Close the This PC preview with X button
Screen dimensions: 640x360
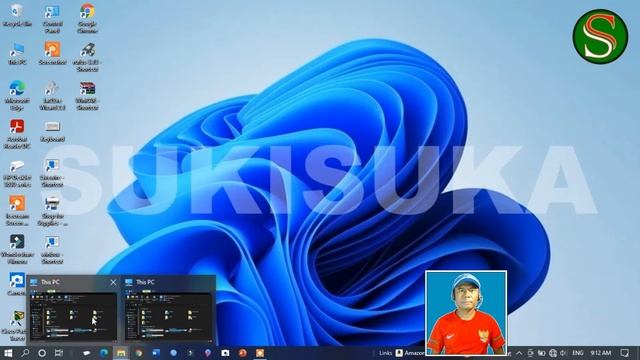click(x=113, y=282)
